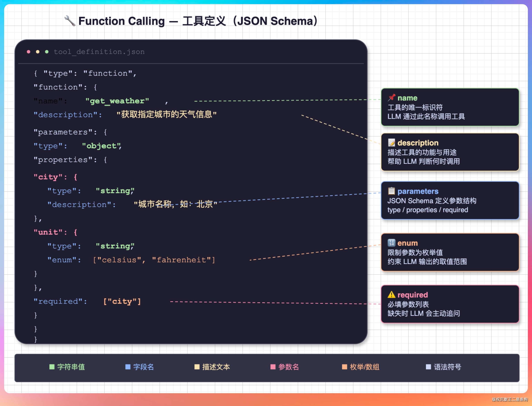Click the required card heading

[x=413, y=295]
